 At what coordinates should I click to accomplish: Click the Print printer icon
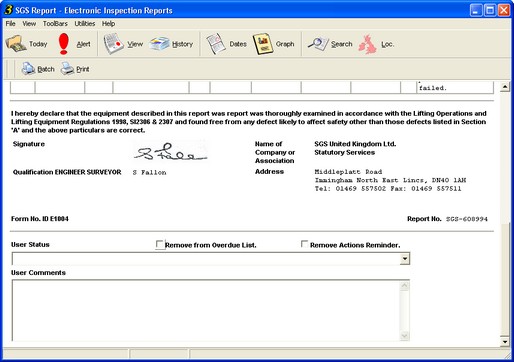click(x=67, y=69)
